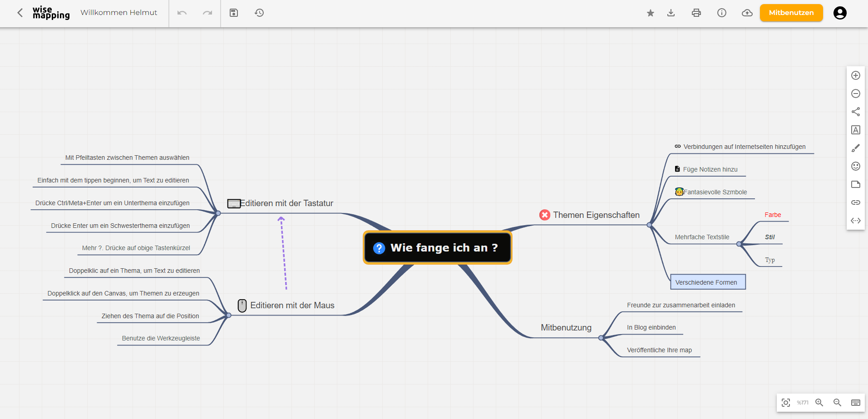The height and width of the screenshot is (419, 868).
Task: Collapse the Mitbenutzung branch node
Action: (x=601, y=338)
